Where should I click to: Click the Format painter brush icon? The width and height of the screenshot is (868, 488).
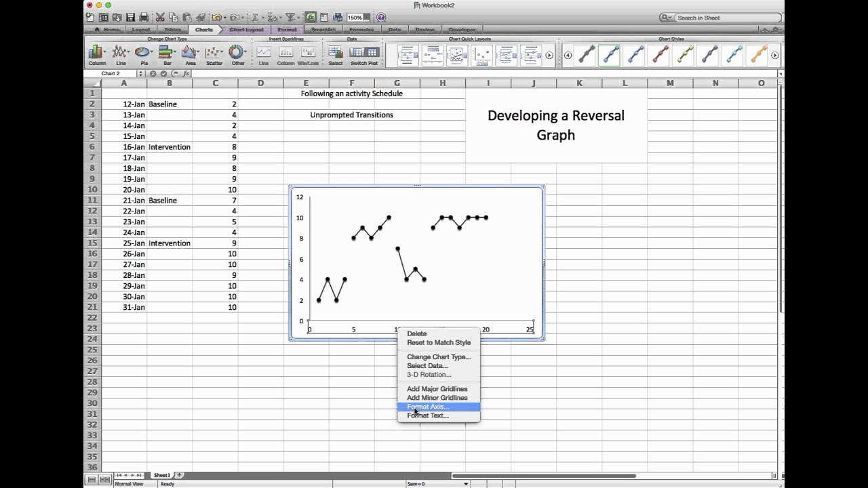[x=200, y=18]
